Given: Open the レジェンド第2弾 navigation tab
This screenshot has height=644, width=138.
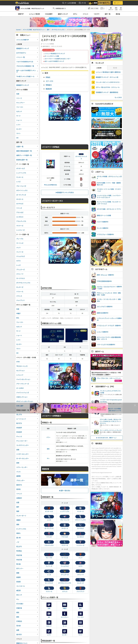Looking at the screenshot, I should pos(34,14).
